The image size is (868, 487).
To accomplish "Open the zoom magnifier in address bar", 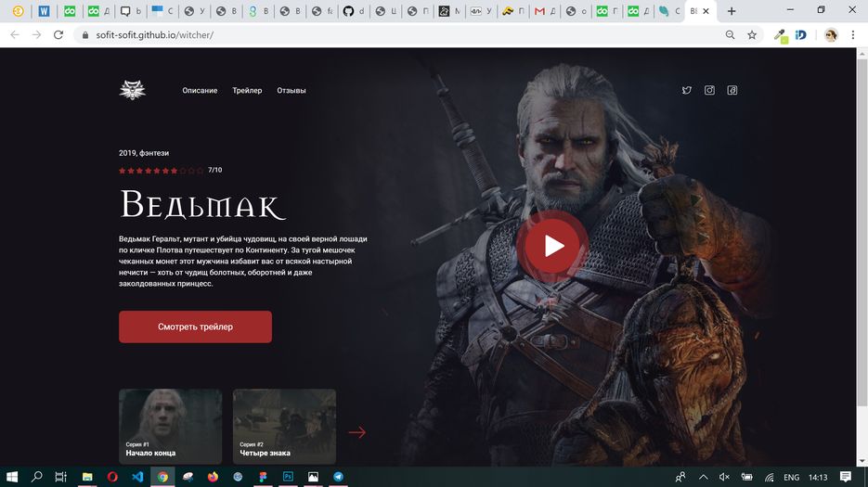I will [x=731, y=35].
